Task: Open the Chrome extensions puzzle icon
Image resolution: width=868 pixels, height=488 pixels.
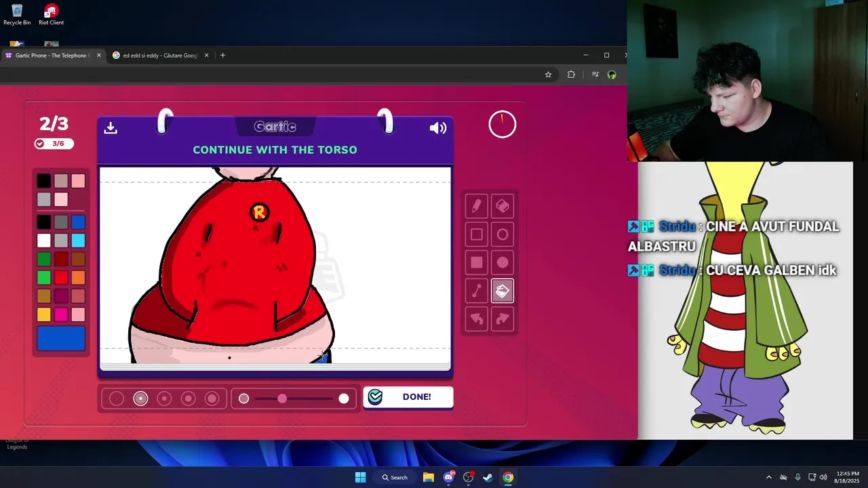Action: pos(571,75)
